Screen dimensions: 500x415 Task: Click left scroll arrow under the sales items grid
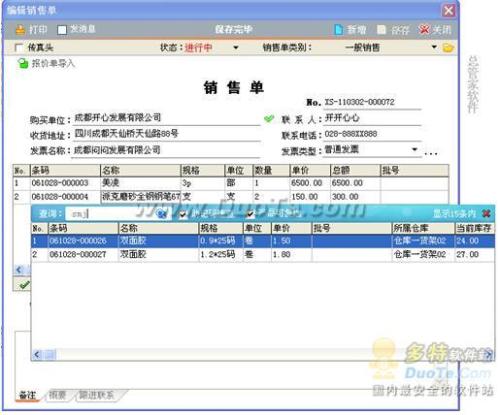tap(19, 270)
